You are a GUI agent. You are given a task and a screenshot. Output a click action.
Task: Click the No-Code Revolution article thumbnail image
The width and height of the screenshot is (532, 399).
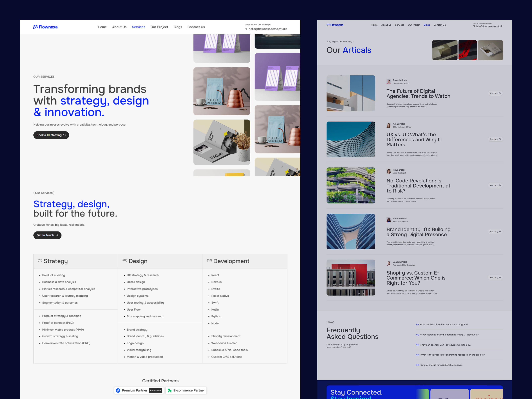(351, 185)
